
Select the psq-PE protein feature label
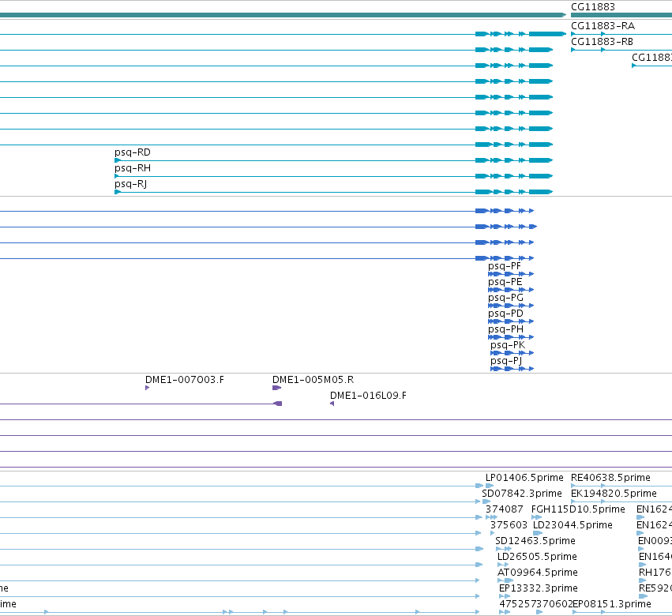pos(505,282)
